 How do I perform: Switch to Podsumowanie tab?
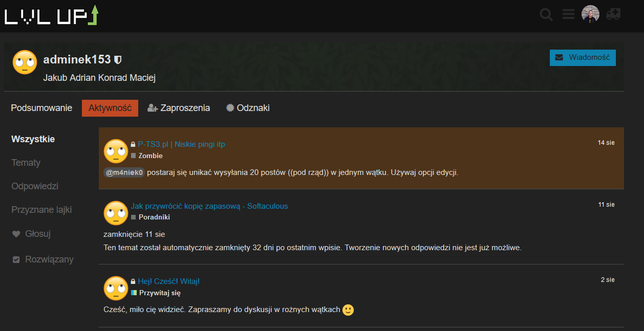(x=41, y=108)
